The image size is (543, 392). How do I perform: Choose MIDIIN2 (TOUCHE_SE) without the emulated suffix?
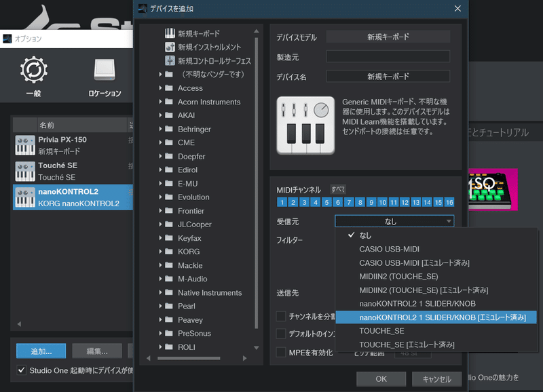[436, 277]
